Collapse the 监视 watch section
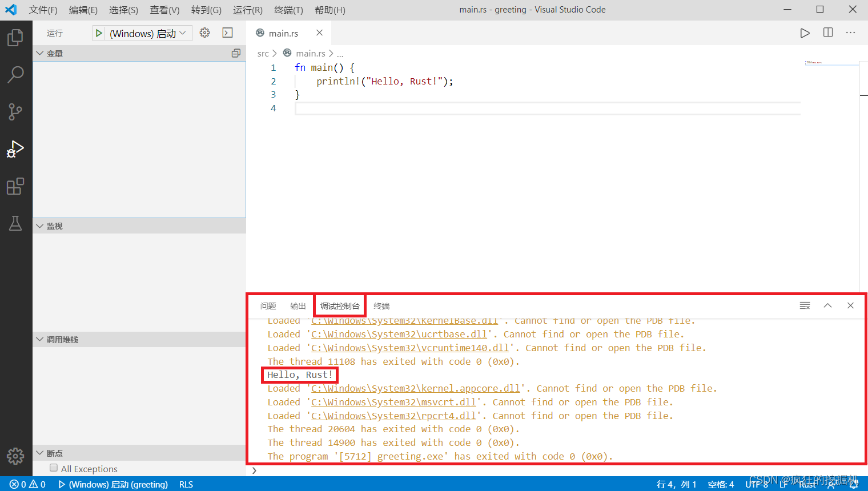Image resolution: width=868 pixels, height=491 pixels. [x=39, y=226]
